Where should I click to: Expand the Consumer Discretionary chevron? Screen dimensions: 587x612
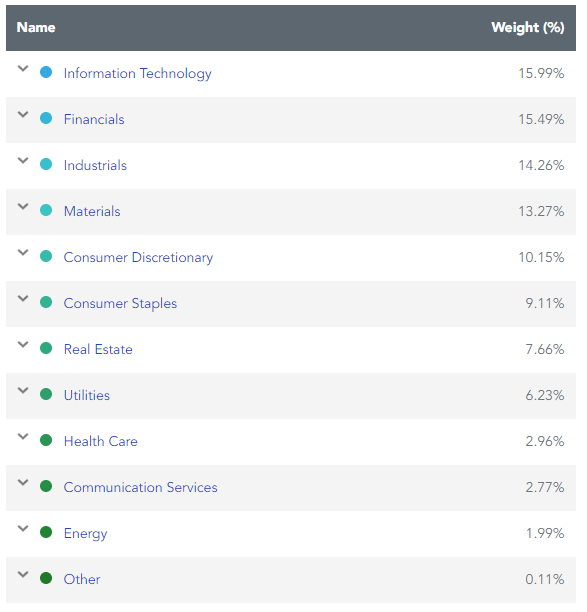[23, 253]
